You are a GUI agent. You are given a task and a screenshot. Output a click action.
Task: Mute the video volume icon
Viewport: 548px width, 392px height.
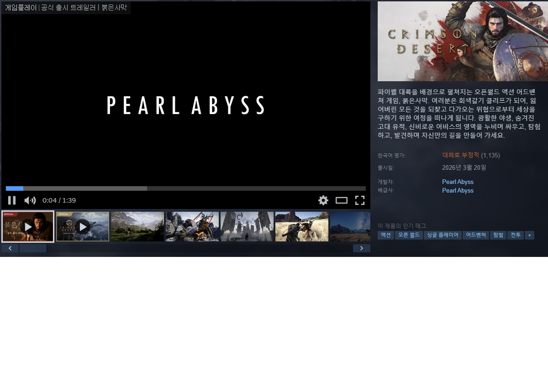point(30,200)
